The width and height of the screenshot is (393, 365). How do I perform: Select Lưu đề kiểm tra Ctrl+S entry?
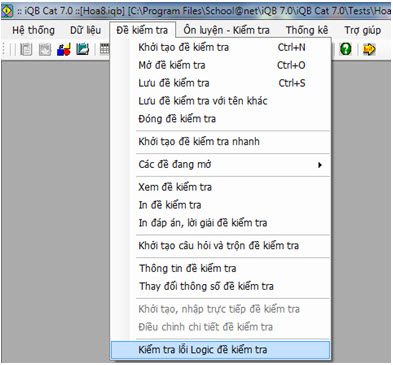click(x=221, y=83)
